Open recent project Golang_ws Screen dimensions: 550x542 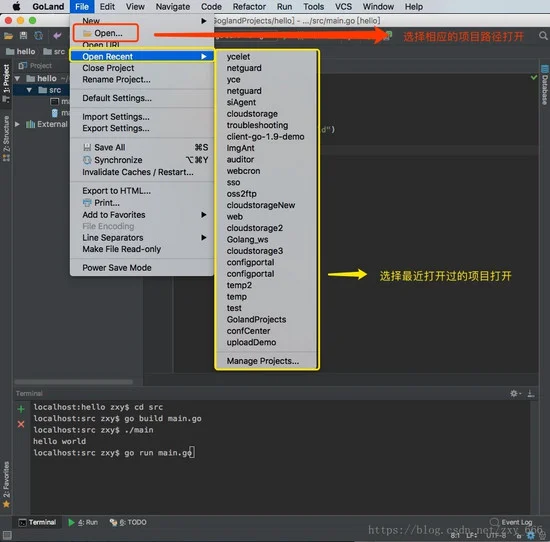267,239
